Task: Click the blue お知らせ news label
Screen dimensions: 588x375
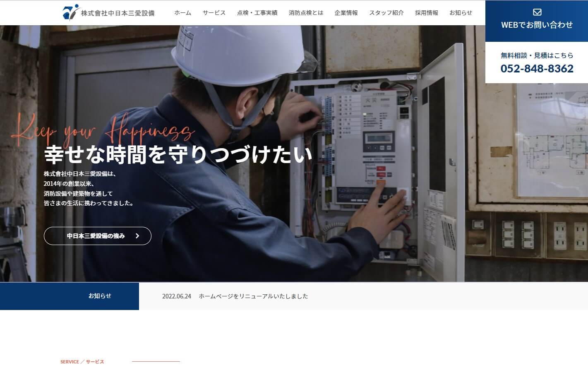Action: coord(70,296)
